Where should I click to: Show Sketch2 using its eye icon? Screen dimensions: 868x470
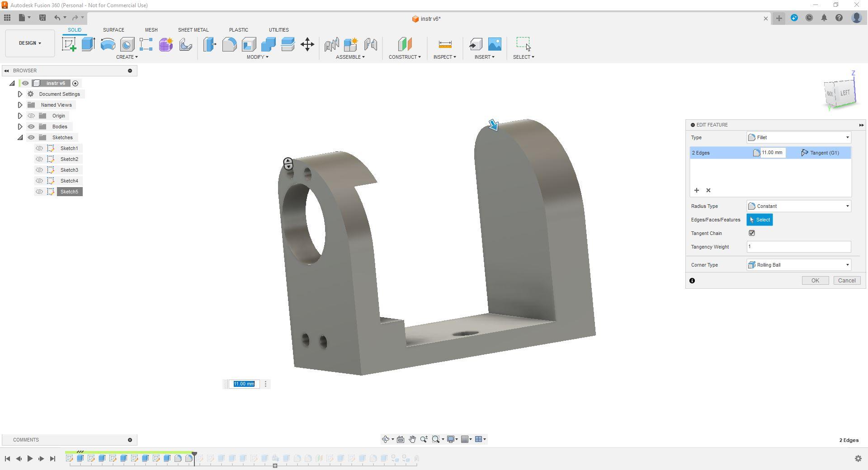click(x=39, y=159)
